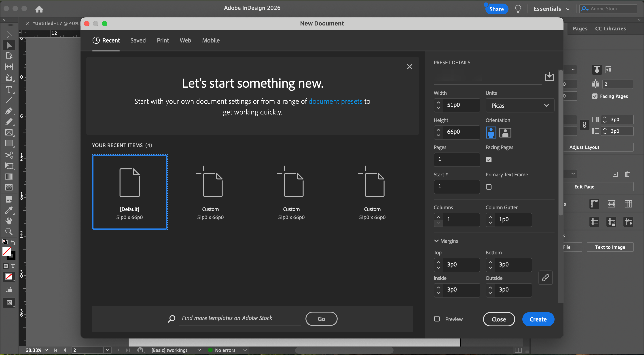Click the Home icon in the title bar
The height and width of the screenshot is (355, 644).
pyautogui.click(x=39, y=9)
